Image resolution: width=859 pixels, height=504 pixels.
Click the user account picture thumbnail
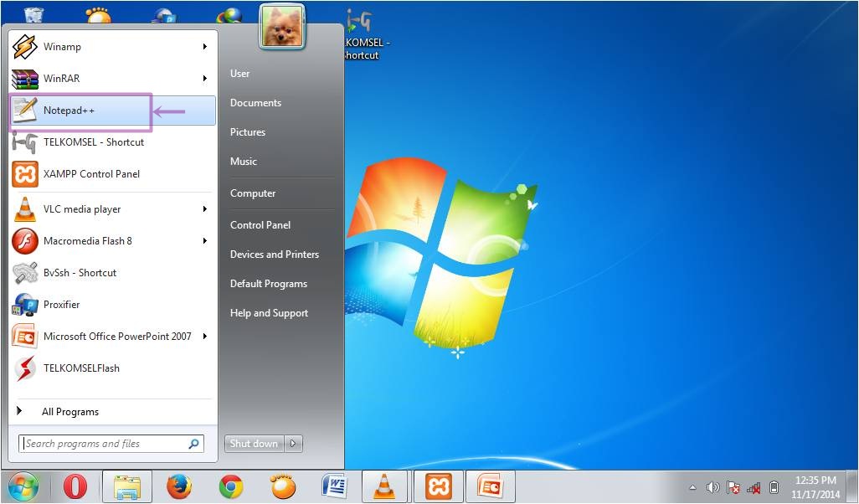(x=282, y=26)
